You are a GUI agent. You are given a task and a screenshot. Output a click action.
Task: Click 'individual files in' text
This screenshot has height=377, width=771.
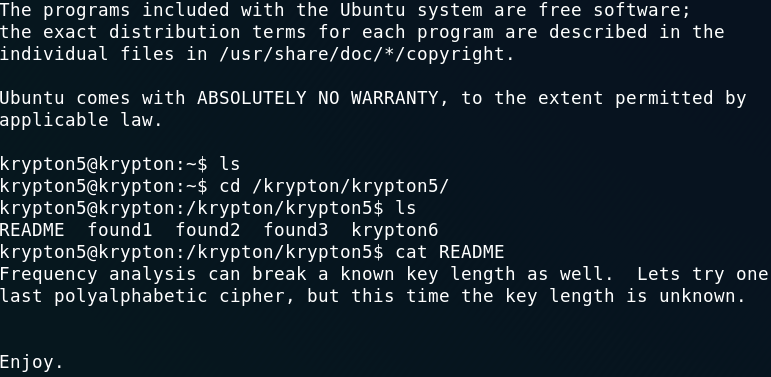tap(104, 54)
